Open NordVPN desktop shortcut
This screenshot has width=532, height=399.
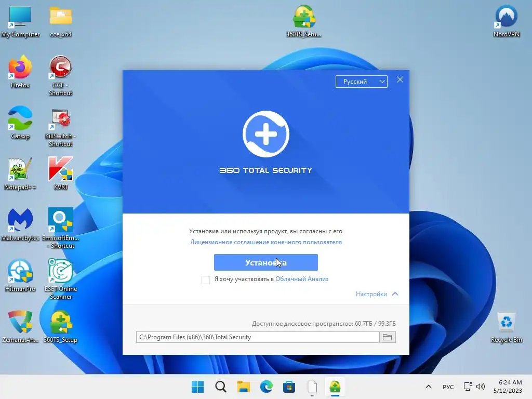507,21
